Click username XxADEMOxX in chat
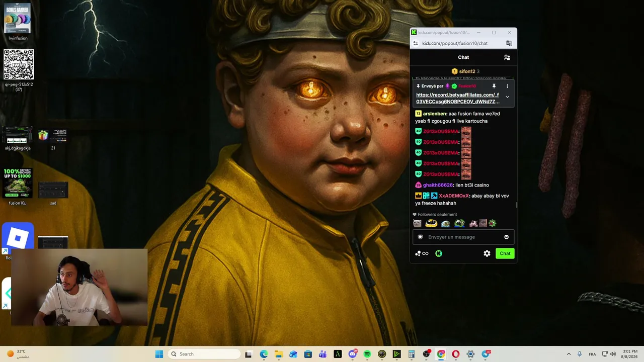Viewport: 644px width, 362px height. 454,196
